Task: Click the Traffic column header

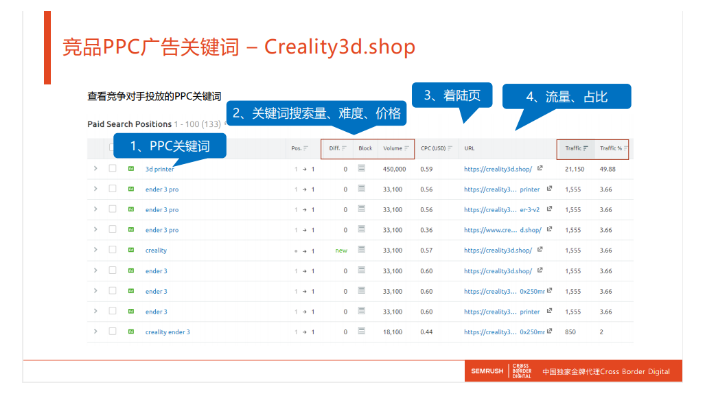Action: tap(573, 148)
